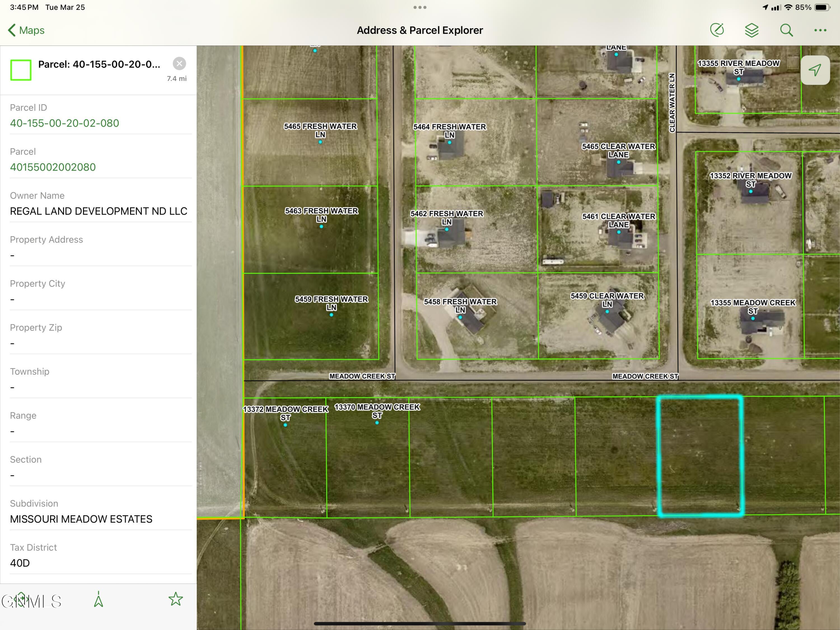Image resolution: width=840 pixels, height=630 pixels.
Task: Dismiss the parcel details panel
Action: [x=179, y=63]
